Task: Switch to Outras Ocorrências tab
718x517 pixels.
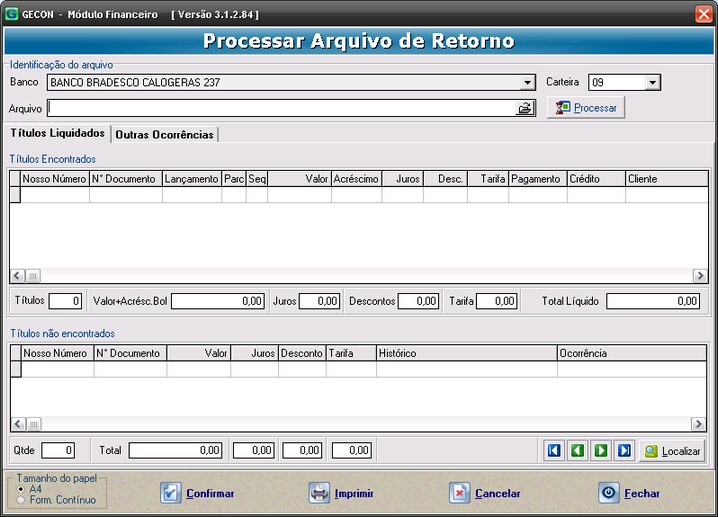Action: pyautogui.click(x=164, y=134)
